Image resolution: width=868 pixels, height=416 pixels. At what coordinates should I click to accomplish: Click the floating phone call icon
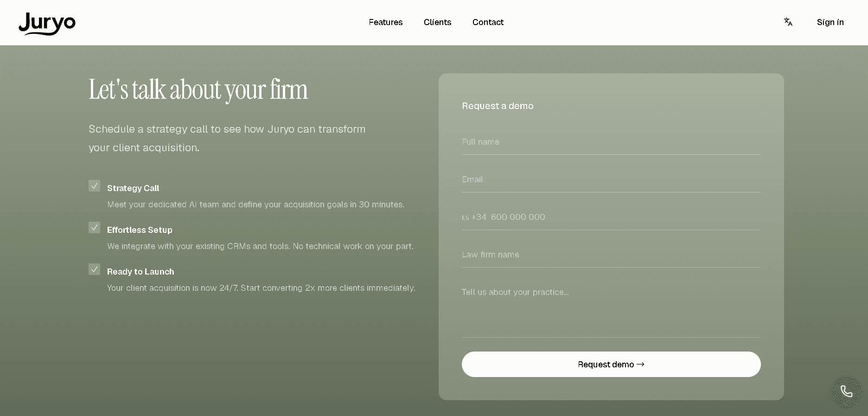click(x=846, y=392)
